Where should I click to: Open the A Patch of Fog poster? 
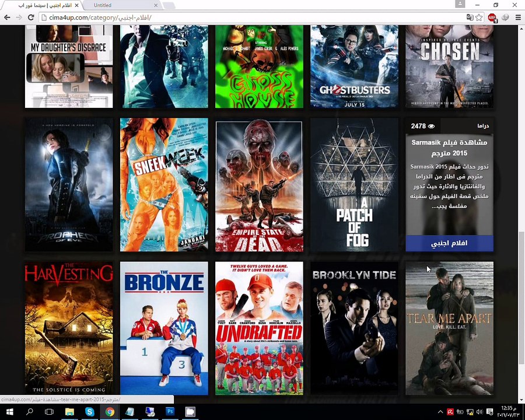[x=354, y=184]
